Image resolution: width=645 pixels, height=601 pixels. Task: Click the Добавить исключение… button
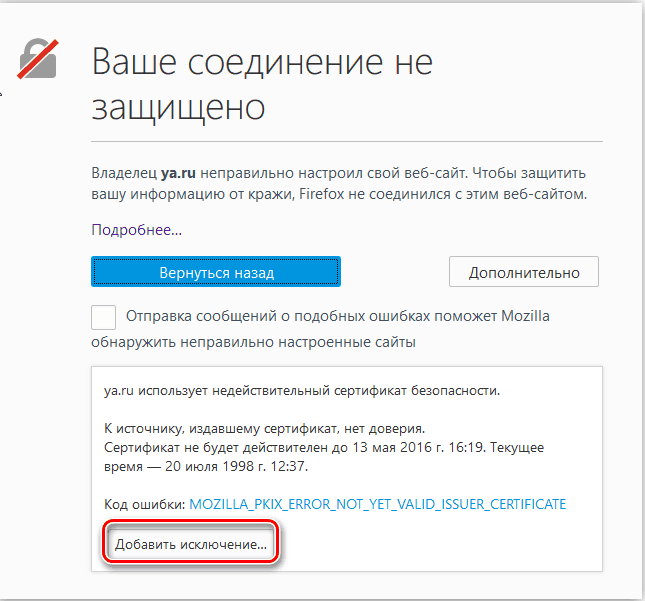(x=191, y=545)
